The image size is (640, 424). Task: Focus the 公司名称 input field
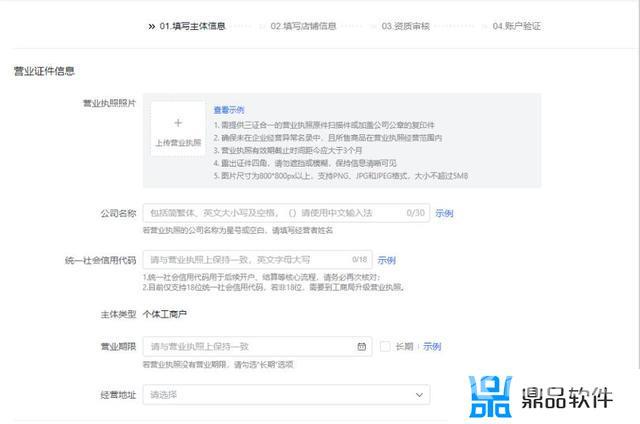(x=286, y=213)
